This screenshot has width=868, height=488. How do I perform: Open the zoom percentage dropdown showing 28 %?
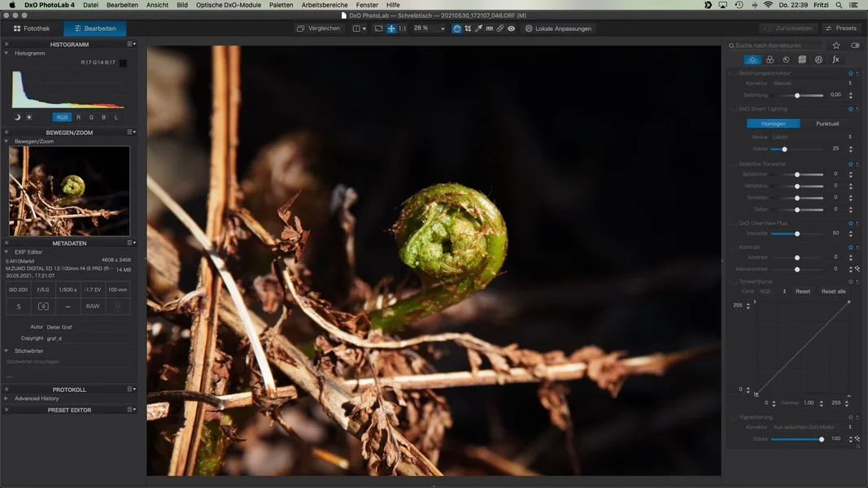tap(430, 28)
